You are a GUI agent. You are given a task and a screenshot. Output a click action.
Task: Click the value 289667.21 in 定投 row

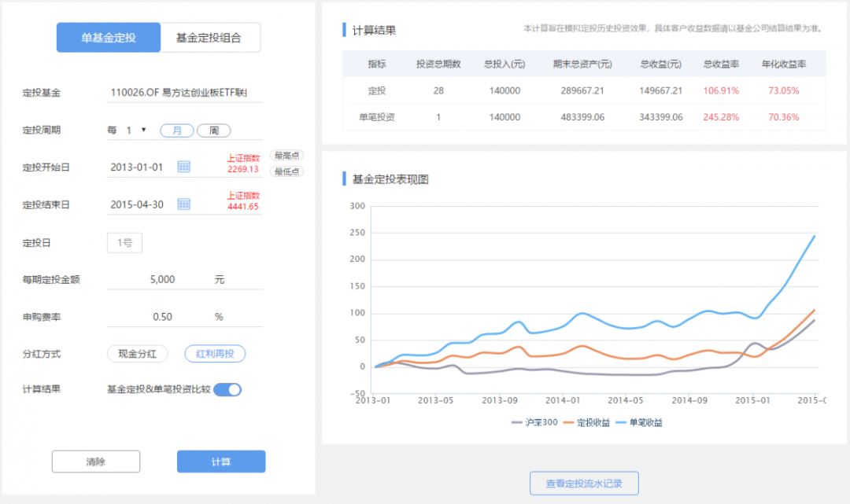582,90
